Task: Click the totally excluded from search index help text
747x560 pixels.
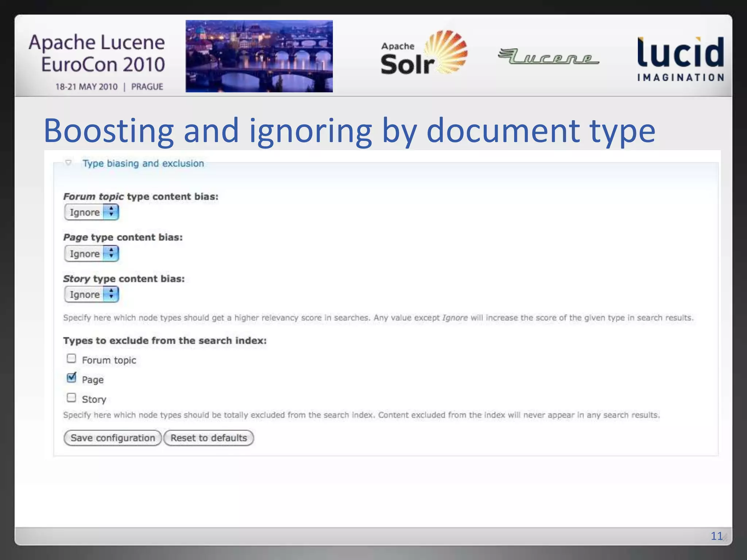Action: [x=361, y=415]
